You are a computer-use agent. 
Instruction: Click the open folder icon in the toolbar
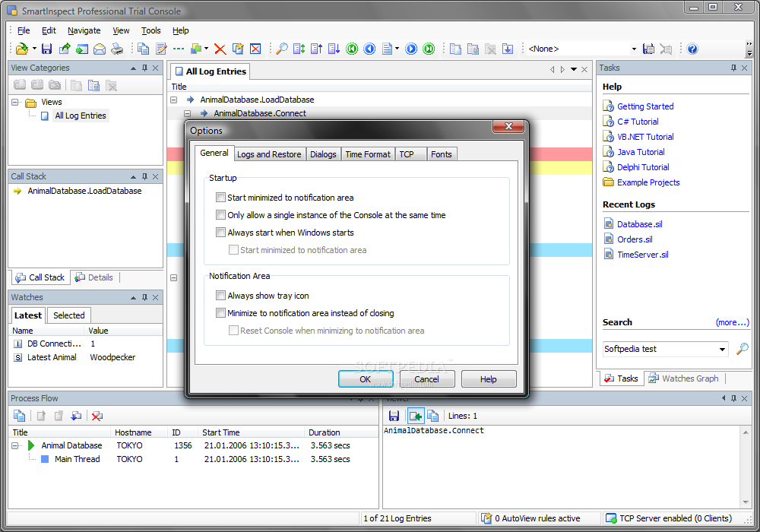pos(21,49)
